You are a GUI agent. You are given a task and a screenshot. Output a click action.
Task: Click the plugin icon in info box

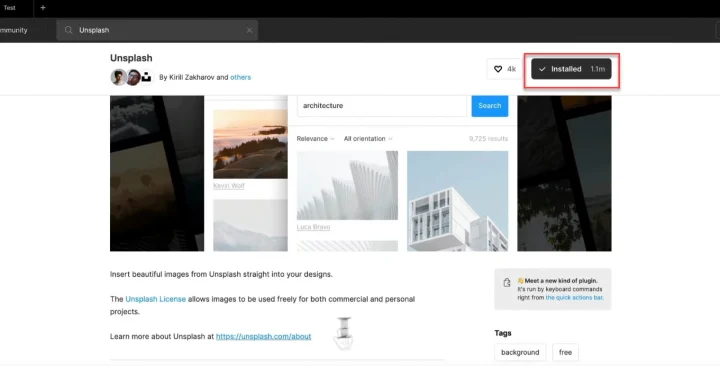click(507, 282)
